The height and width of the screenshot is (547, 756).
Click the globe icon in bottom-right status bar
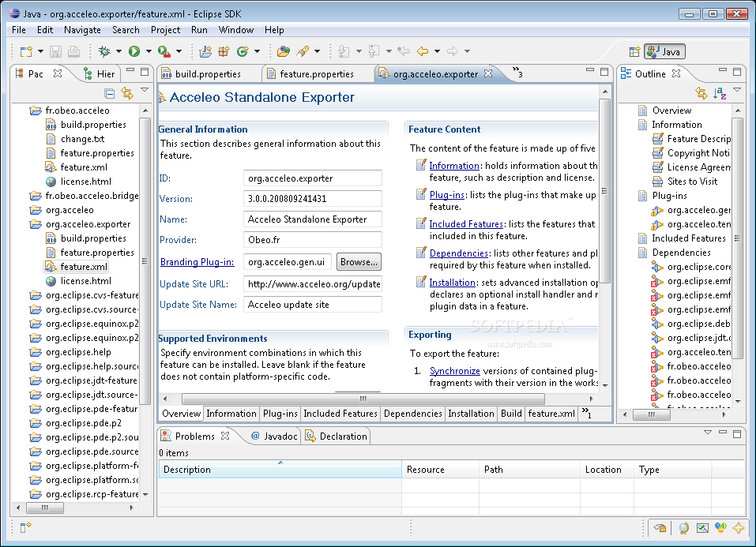click(x=683, y=528)
